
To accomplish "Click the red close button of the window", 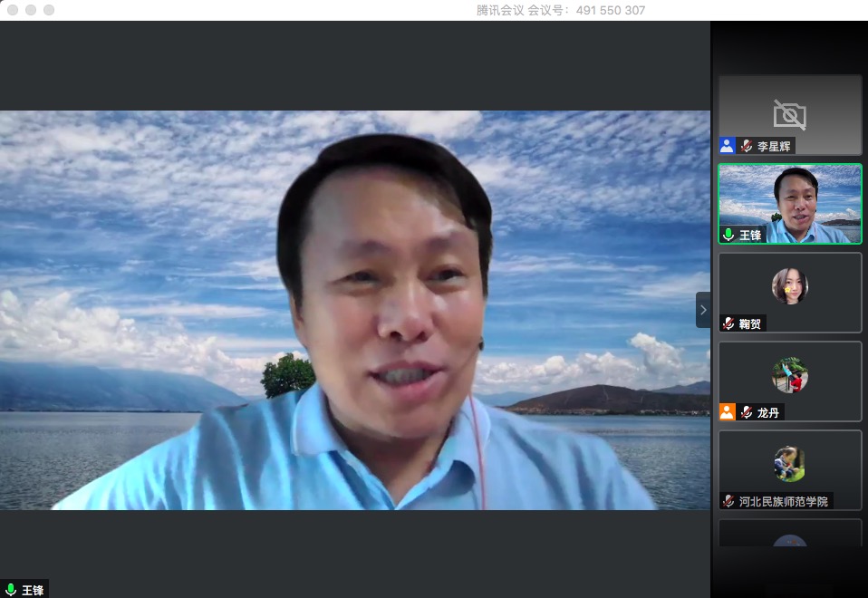I will click(x=13, y=10).
